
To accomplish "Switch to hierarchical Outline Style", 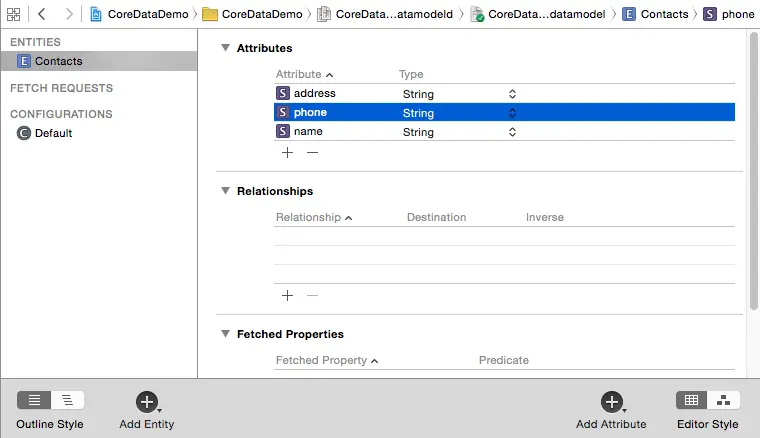I will point(67,400).
